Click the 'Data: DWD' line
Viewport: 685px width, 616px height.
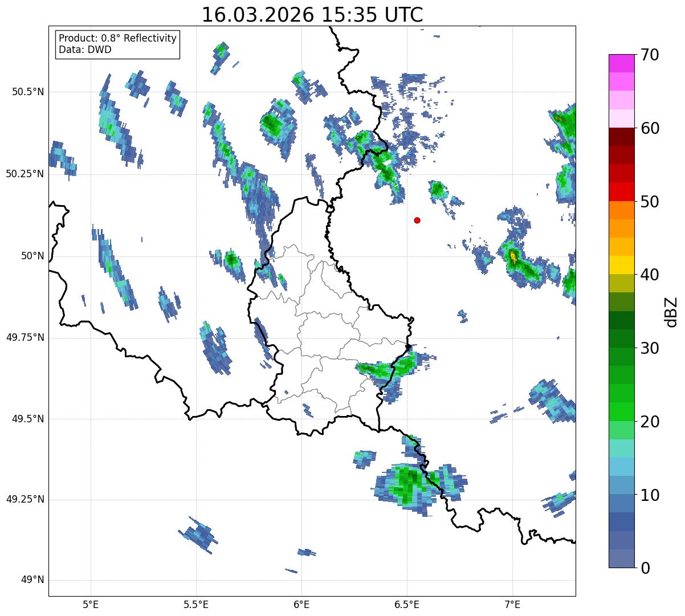85,50
